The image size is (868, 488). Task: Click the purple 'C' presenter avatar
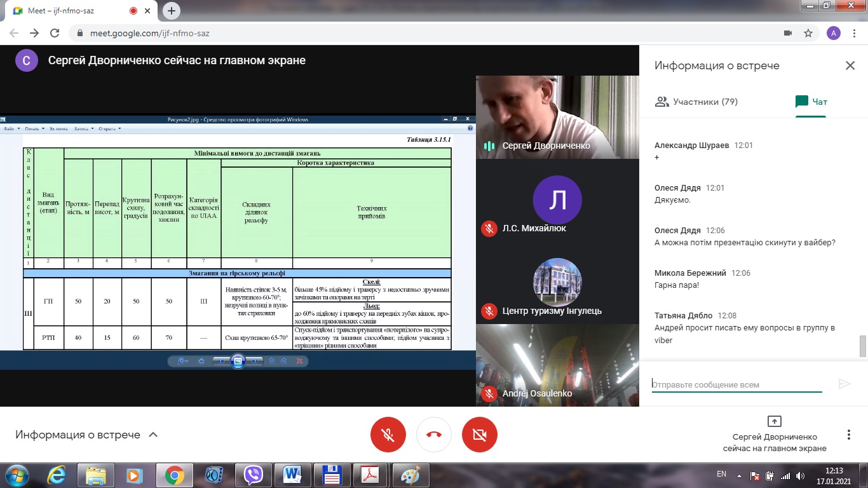pyautogui.click(x=27, y=60)
